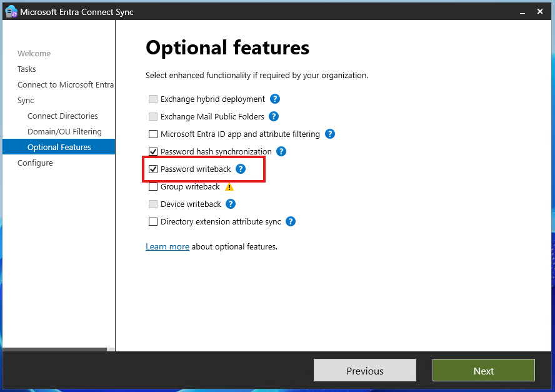Open the Password writeback help tooltip

coord(241,169)
